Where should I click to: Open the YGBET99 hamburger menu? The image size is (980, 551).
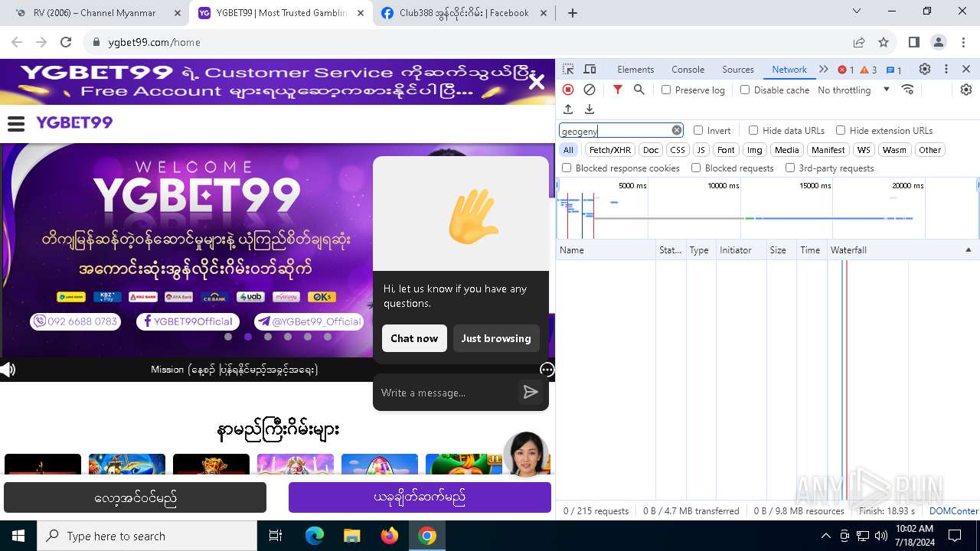coord(16,123)
